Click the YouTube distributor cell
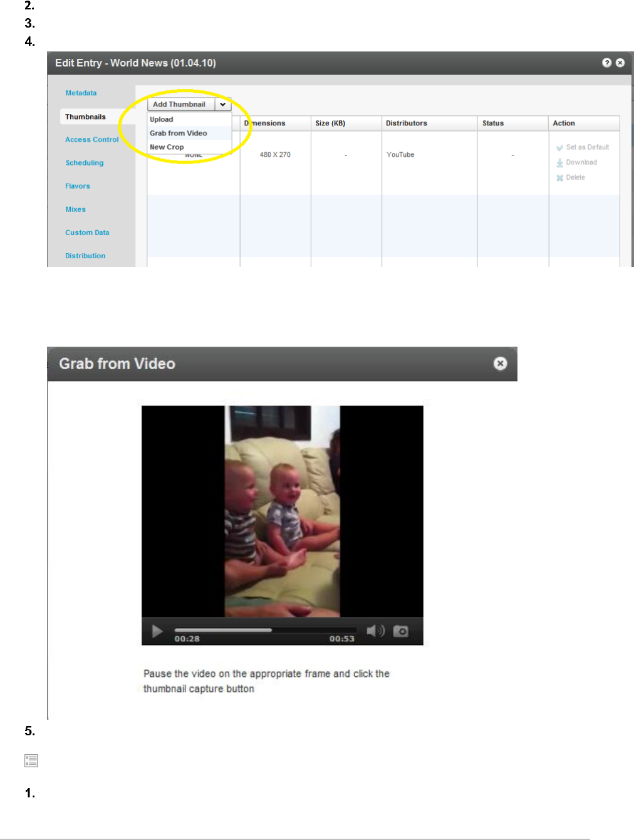Screen dimensions: 634x840 click(400, 155)
